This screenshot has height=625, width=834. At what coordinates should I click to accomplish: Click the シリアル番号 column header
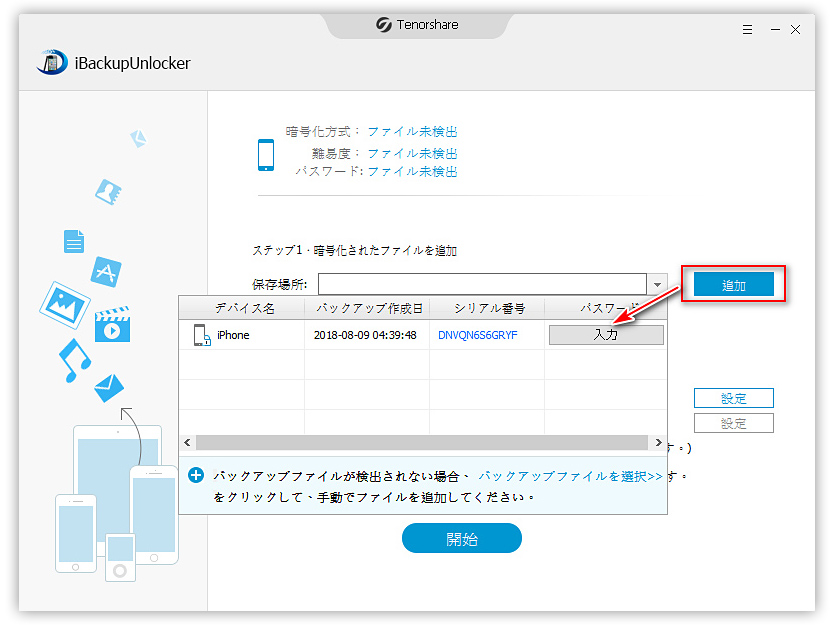[489, 309]
